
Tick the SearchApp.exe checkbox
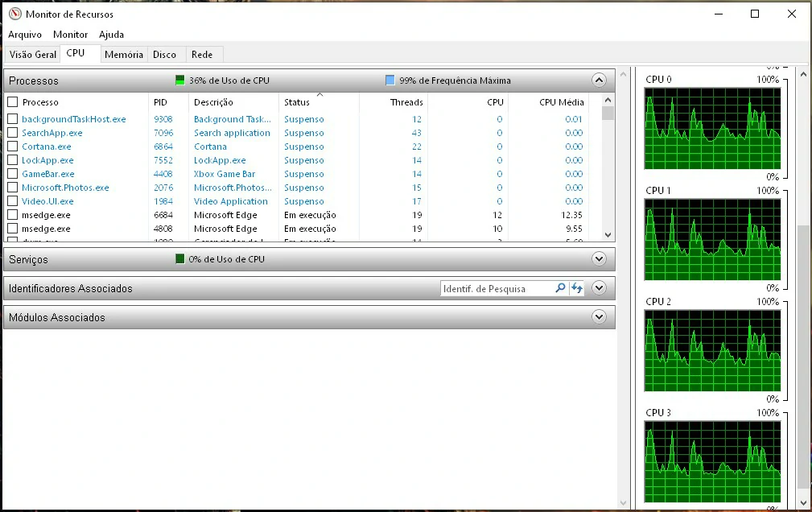[13, 133]
